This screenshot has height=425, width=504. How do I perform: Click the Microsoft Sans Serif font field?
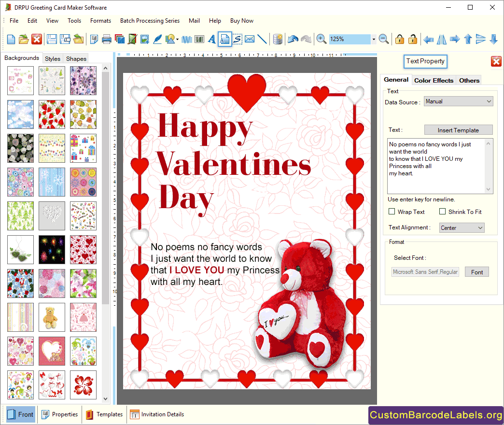coord(425,272)
